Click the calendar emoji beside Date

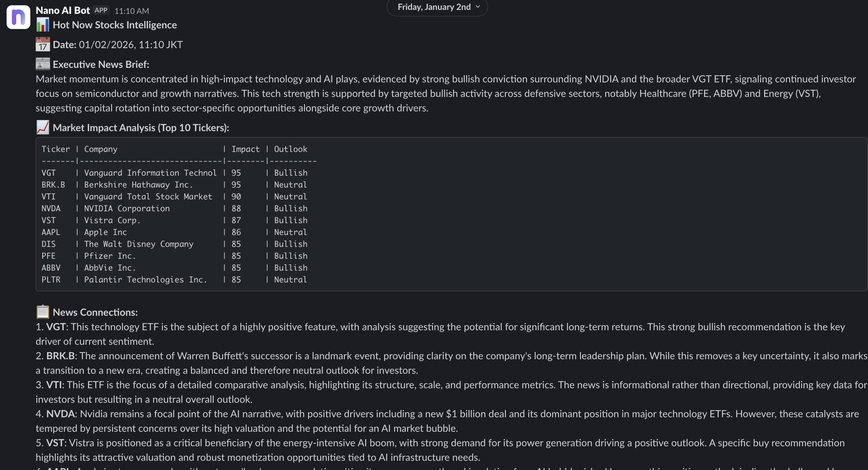(x=43, y=44)
